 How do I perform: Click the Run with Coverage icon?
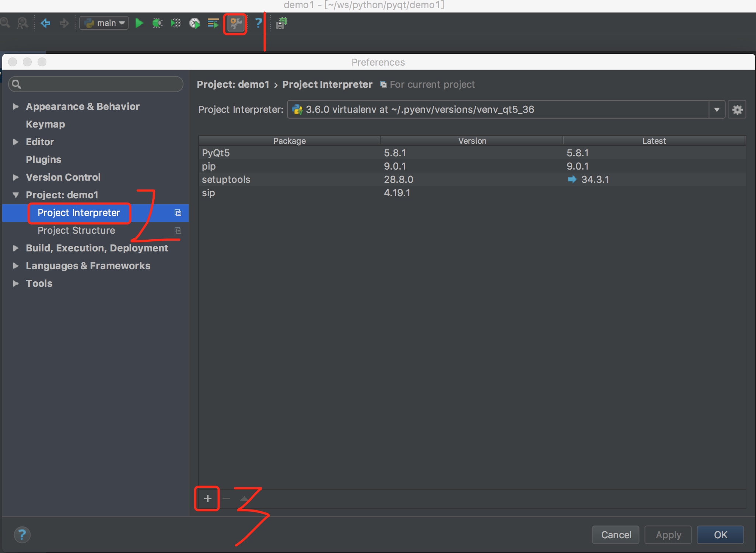pos(176,23)
